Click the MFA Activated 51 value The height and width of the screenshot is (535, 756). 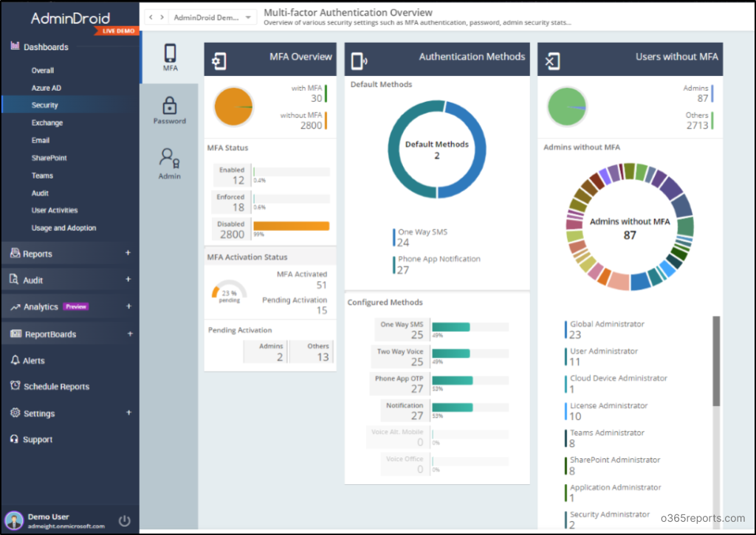tap(322, 285)
